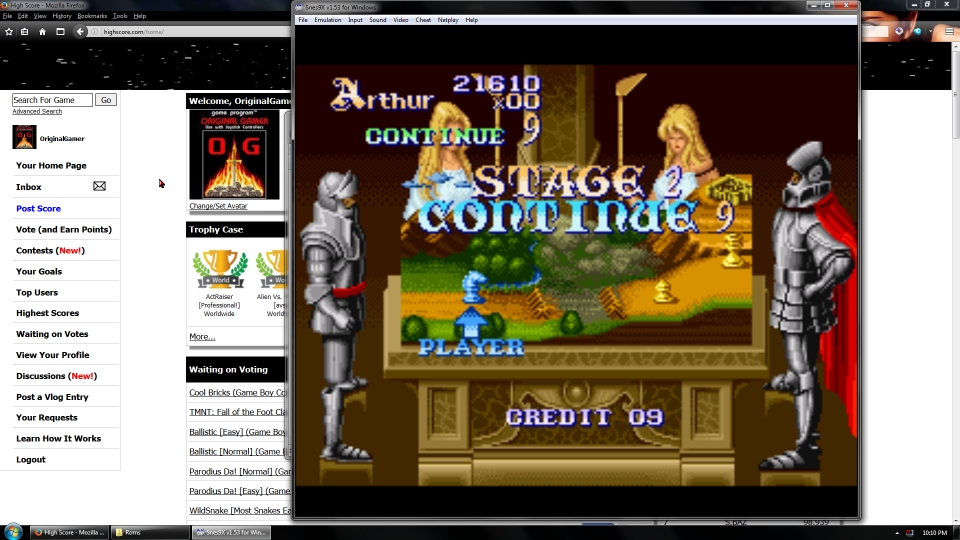Open the Netplay menu in Snes9X

coord(447,20)
